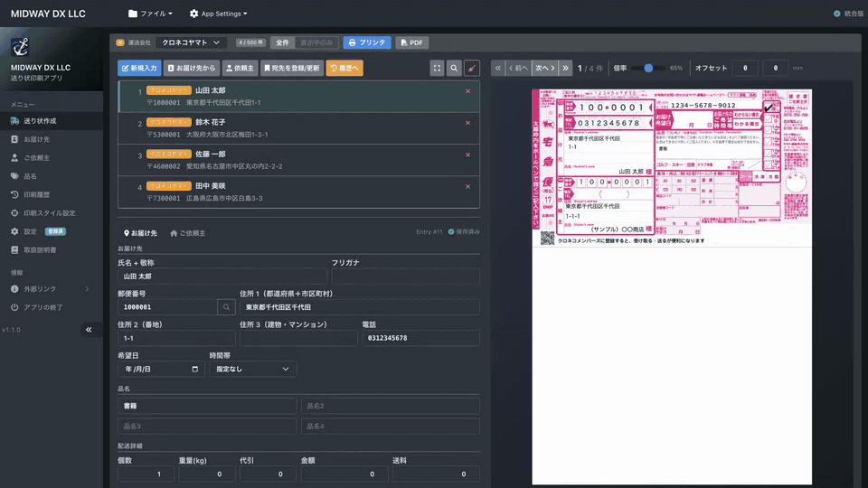The height and width of the screenshot is (488, 868).
Task: Jump to last page with double-right arrow
Action: click(565, 68)
